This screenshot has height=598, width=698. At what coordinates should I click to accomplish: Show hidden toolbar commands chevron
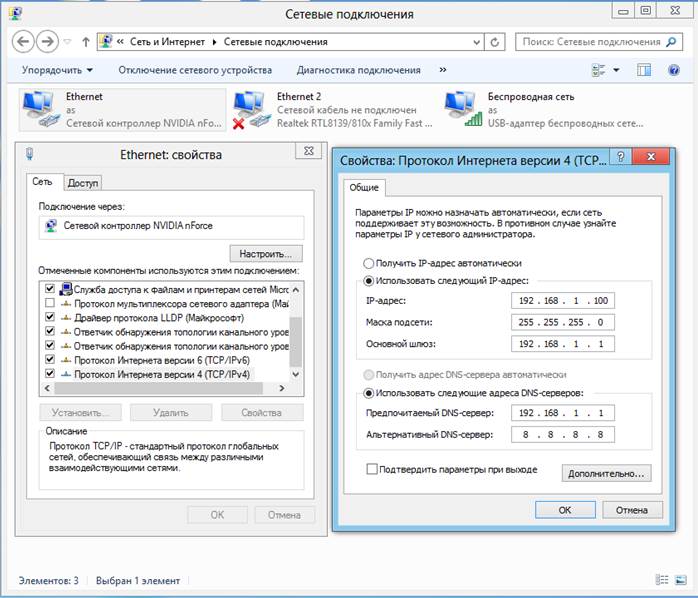point(442,70)
